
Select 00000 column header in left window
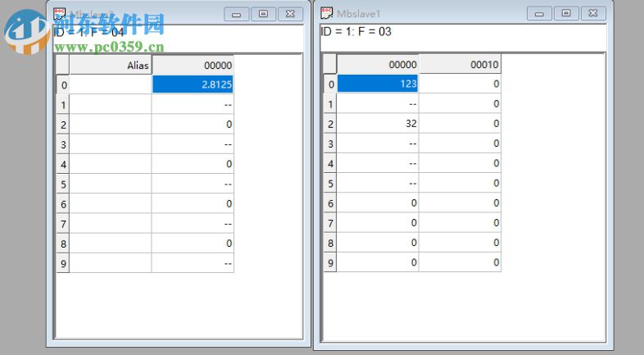coord(193,65)
